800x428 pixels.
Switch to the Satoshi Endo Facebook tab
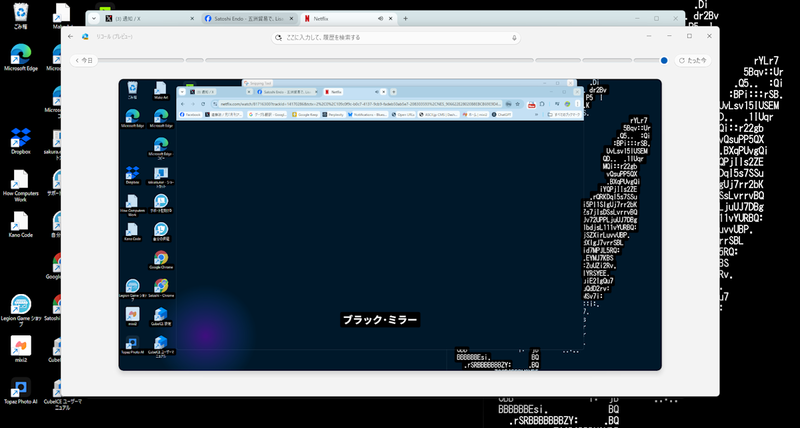247,18
